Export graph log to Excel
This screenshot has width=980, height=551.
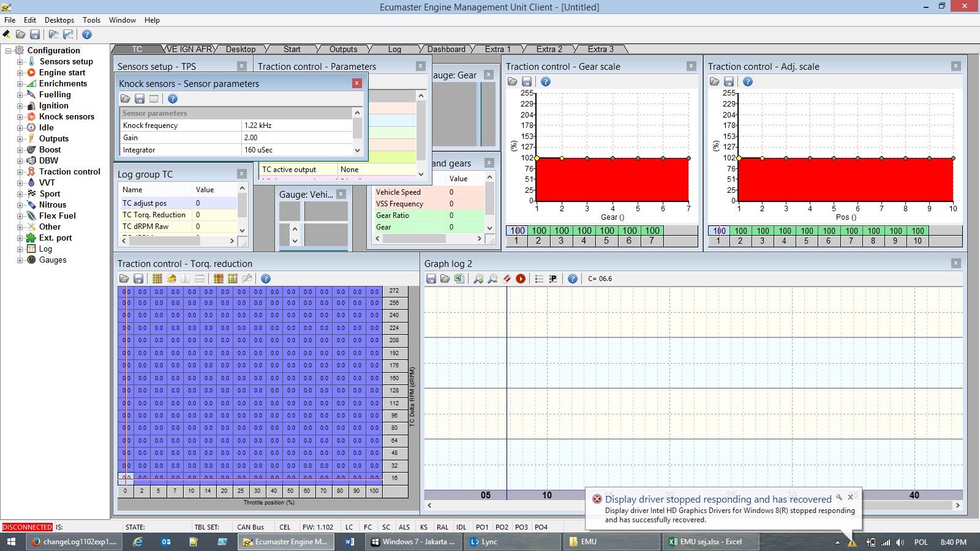coord(459,279)
